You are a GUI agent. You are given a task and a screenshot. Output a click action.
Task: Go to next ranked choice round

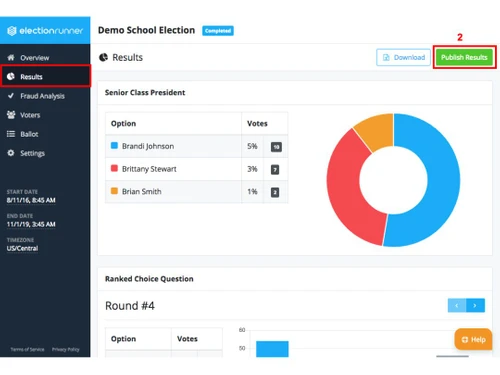coord(475,305)
